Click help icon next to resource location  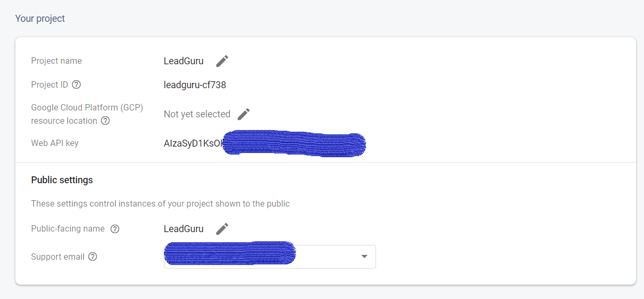[106, 121]
